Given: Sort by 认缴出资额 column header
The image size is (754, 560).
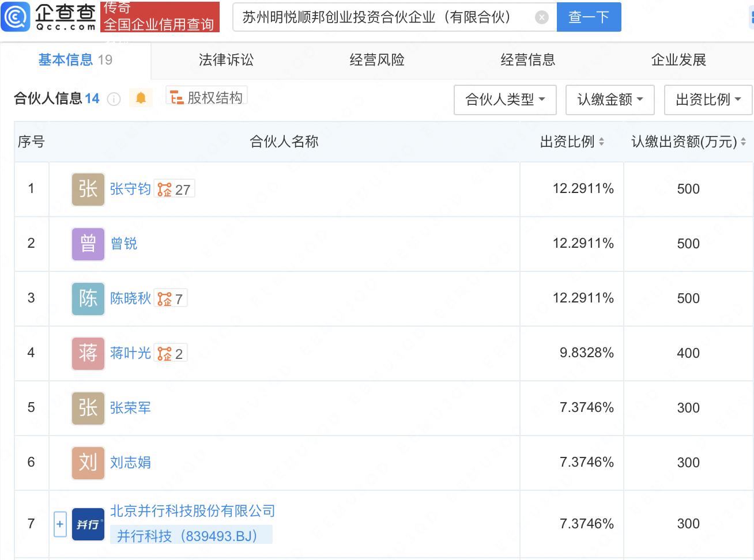Looking at the screenshot, I should (x=688, y=142).
